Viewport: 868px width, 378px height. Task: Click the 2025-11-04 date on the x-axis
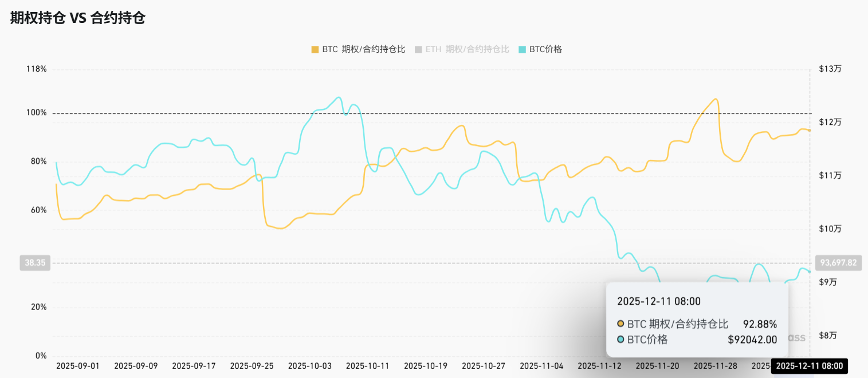[x=541, y=365]
